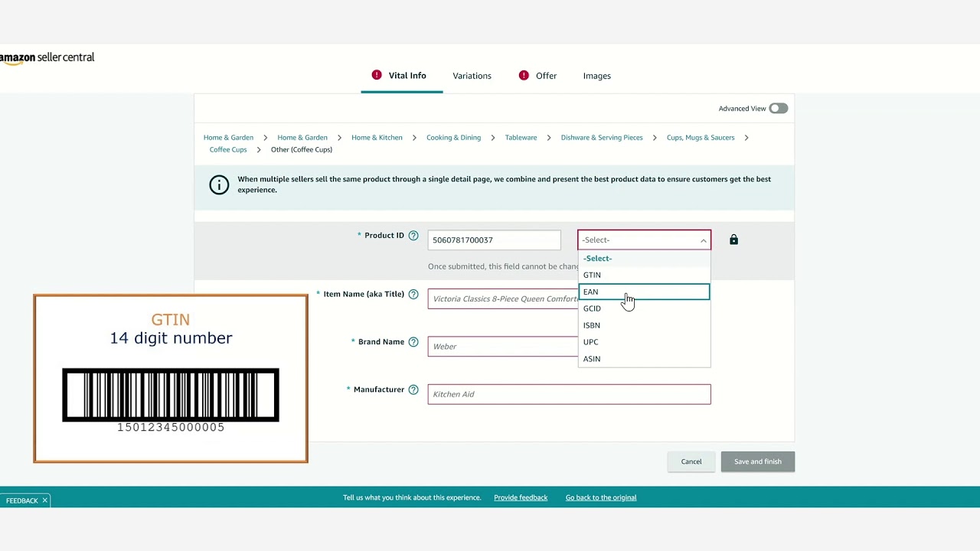
Task: Click the Save and finish button
Action: (758, 461)
